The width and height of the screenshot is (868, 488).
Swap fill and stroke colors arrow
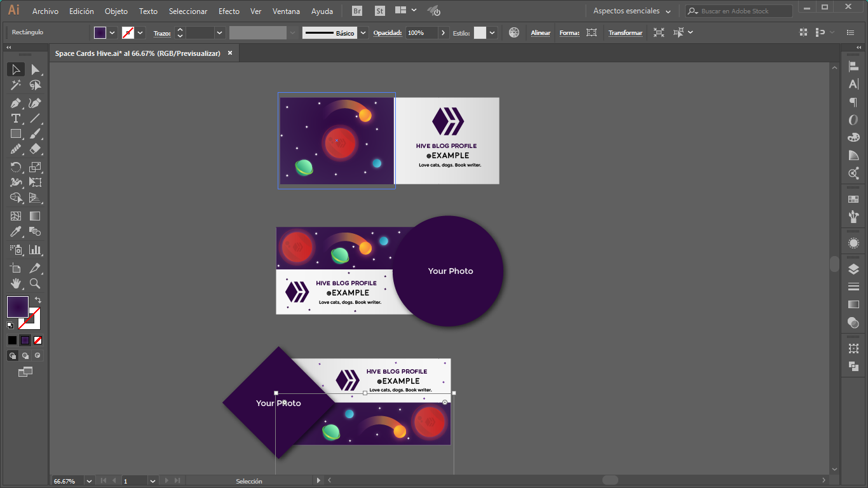click(x=38, y=300)
